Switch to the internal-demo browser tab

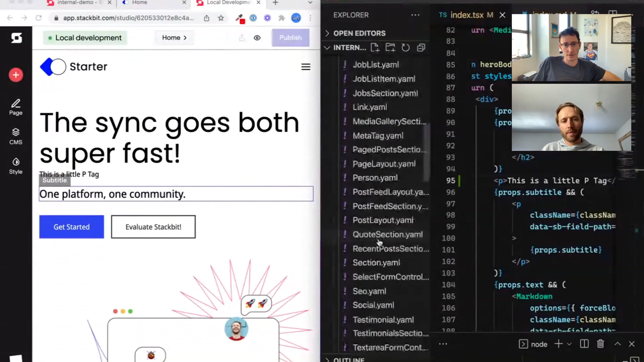pos(79,3)
